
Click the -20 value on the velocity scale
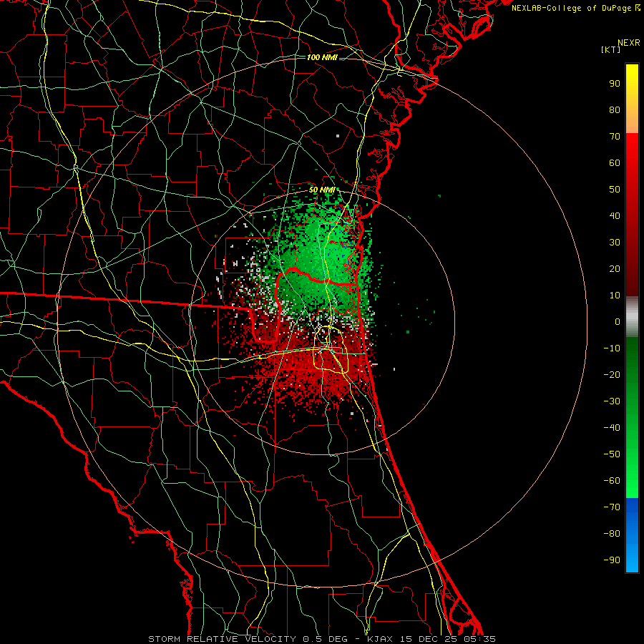click(612, 374)
